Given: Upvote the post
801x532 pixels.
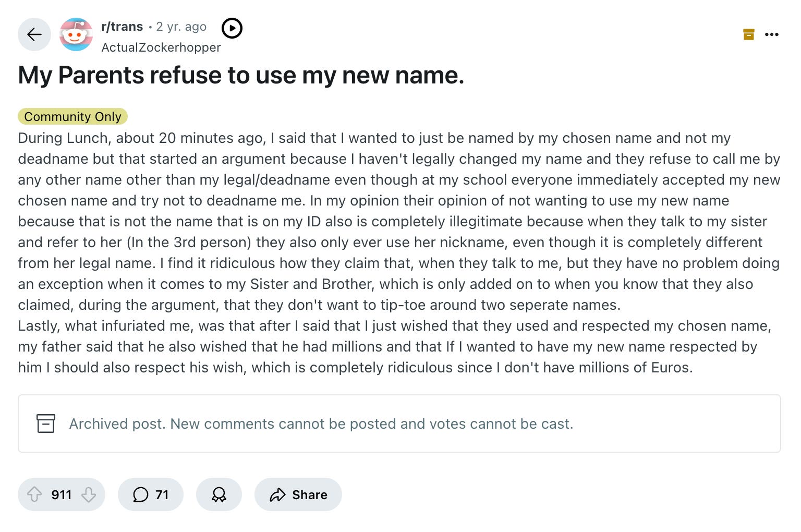Looking at the screenshot, I should 34,494.
